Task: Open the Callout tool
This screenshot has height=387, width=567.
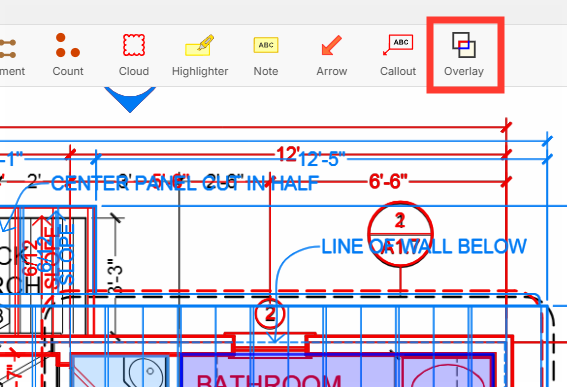Action: click(x=398, y=54)
